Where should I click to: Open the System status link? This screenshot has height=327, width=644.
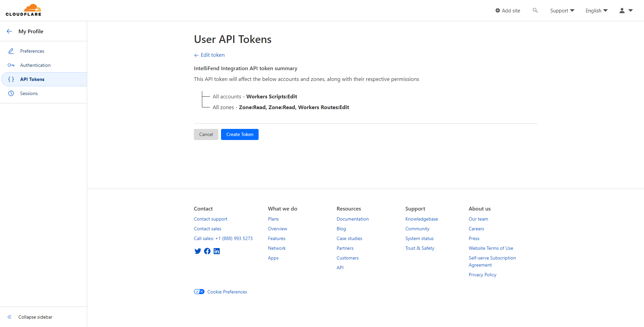tap(419, 238)
